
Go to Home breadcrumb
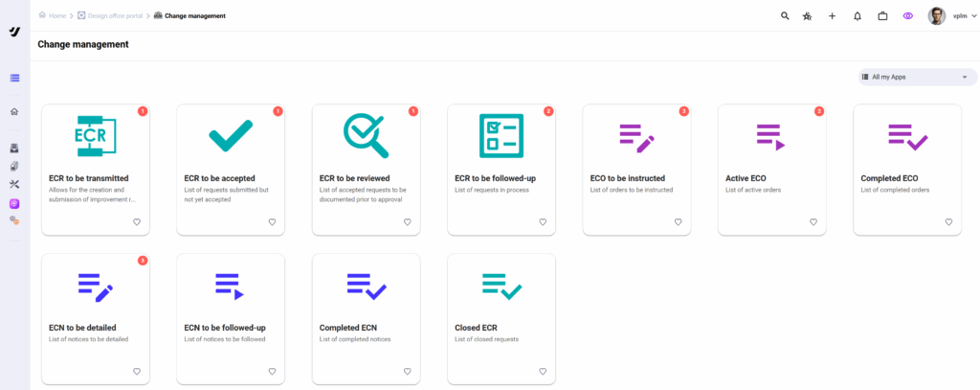coord(55,15)
